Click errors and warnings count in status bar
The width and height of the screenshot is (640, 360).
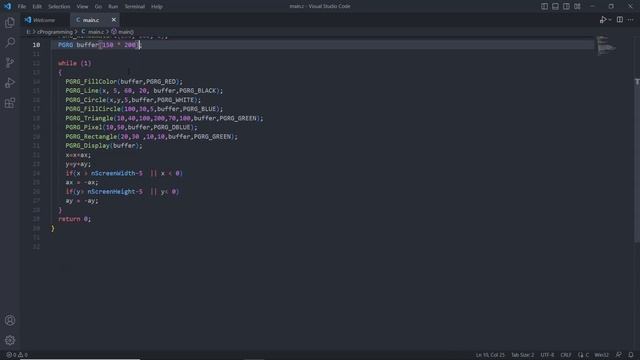17,355
